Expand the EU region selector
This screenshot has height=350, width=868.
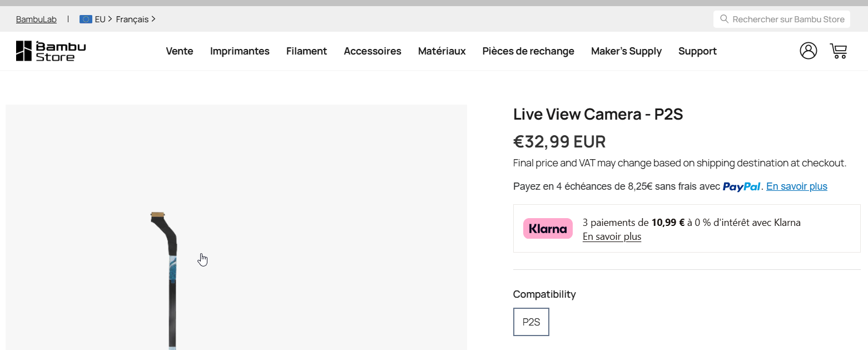[x=100, y=19]
